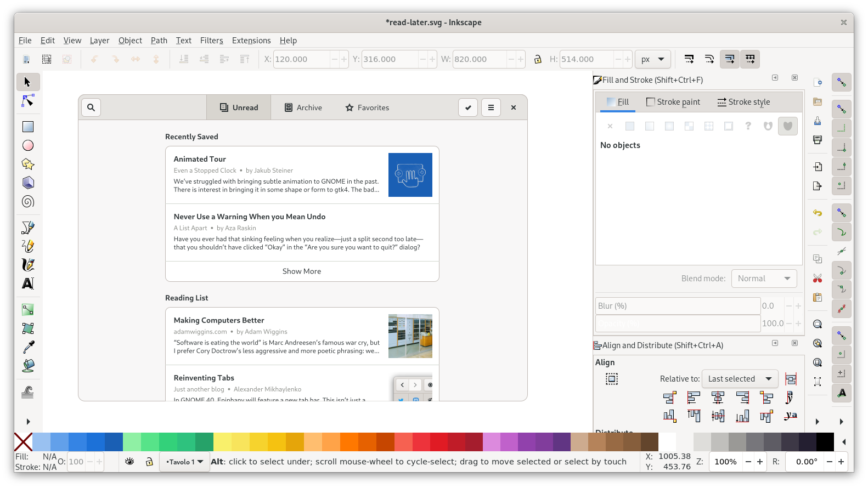Toggle the width-height lock ratio
868x488 pixels.
[x=538, y=59]
